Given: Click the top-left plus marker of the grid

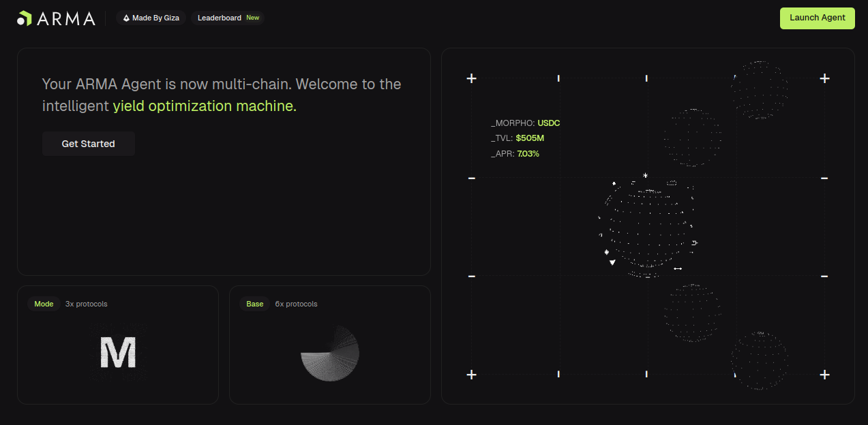Looking at the screenshot, I should [x=471, y=78].
